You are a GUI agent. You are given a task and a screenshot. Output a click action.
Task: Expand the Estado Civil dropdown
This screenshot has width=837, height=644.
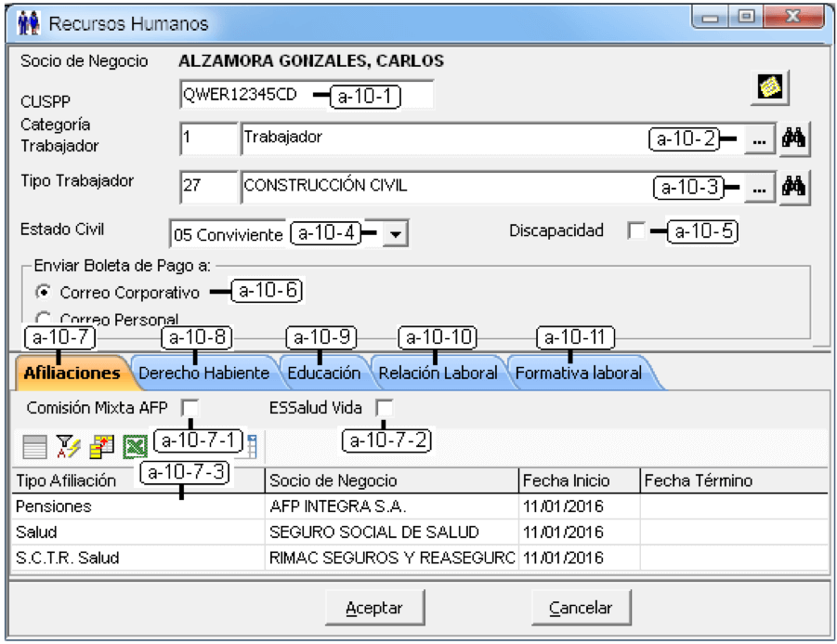(396, 234)
